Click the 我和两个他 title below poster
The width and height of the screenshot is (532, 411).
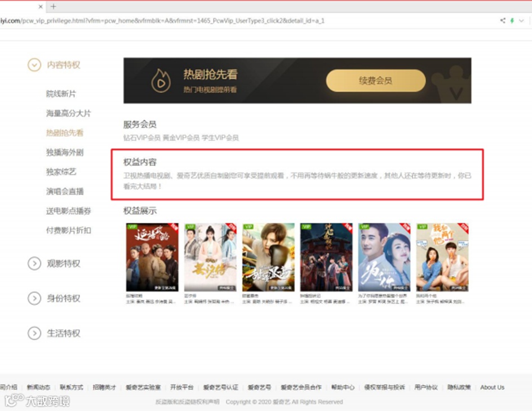(x=427, y=296)
